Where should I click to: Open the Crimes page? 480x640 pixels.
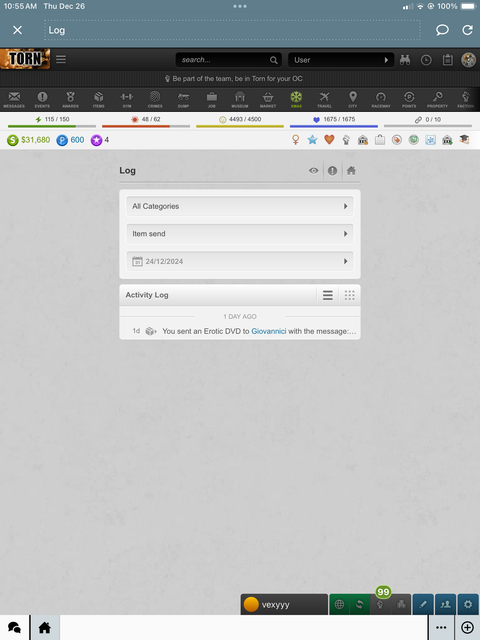pos(155,99)
